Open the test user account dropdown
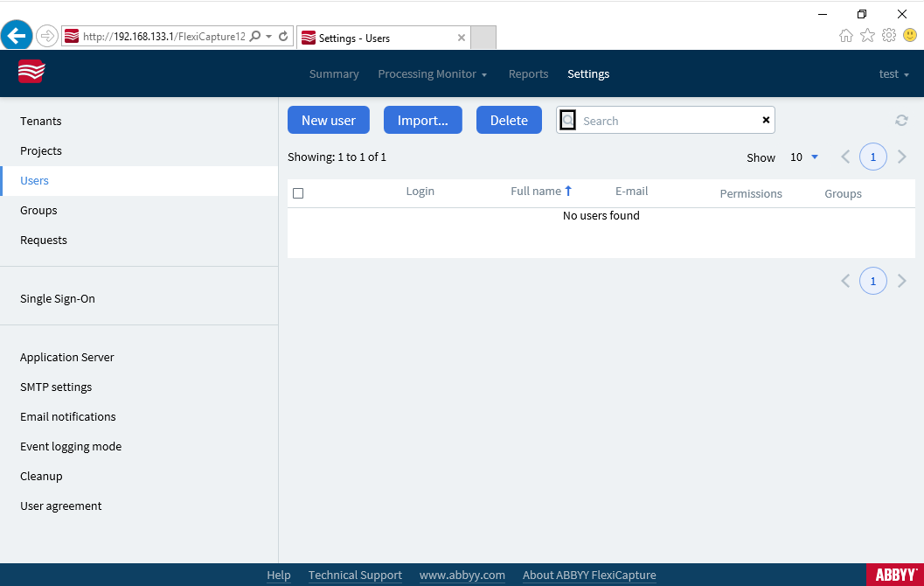The height and width of the screenshot is (586, 924). click(x=893, y=73)
